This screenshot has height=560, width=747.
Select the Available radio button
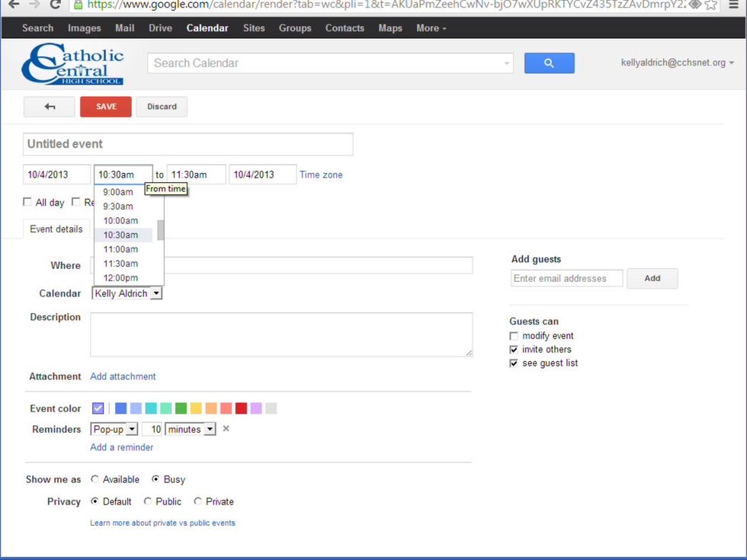click(95, 479)
